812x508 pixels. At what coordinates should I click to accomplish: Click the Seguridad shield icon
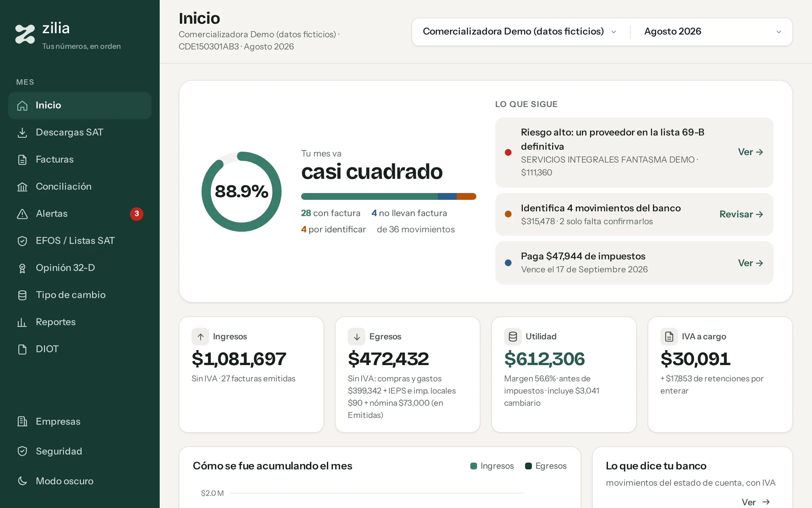(22, 451)
